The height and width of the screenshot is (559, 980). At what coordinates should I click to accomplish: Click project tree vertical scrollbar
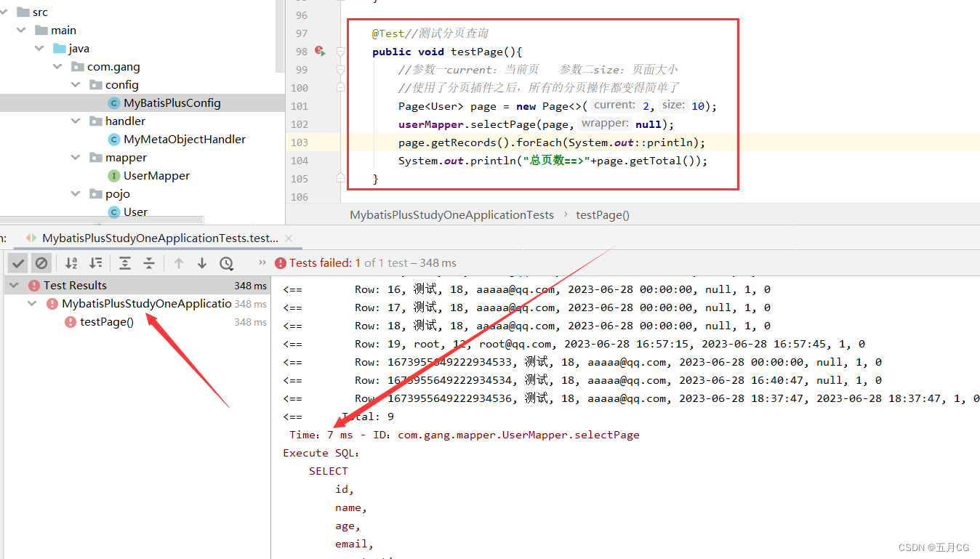pos(280,36)
